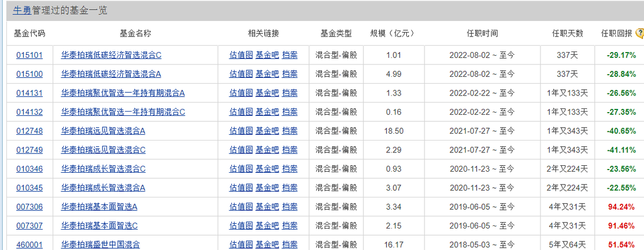
Task: Select the 16.17 fund size value
Action: pyautogui.click(x=394, y=245)
